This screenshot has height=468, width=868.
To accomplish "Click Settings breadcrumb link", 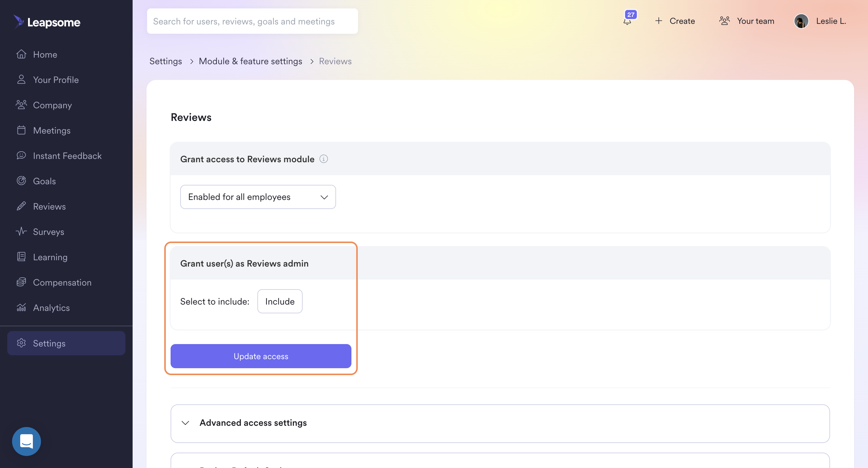I will point(165,61).
